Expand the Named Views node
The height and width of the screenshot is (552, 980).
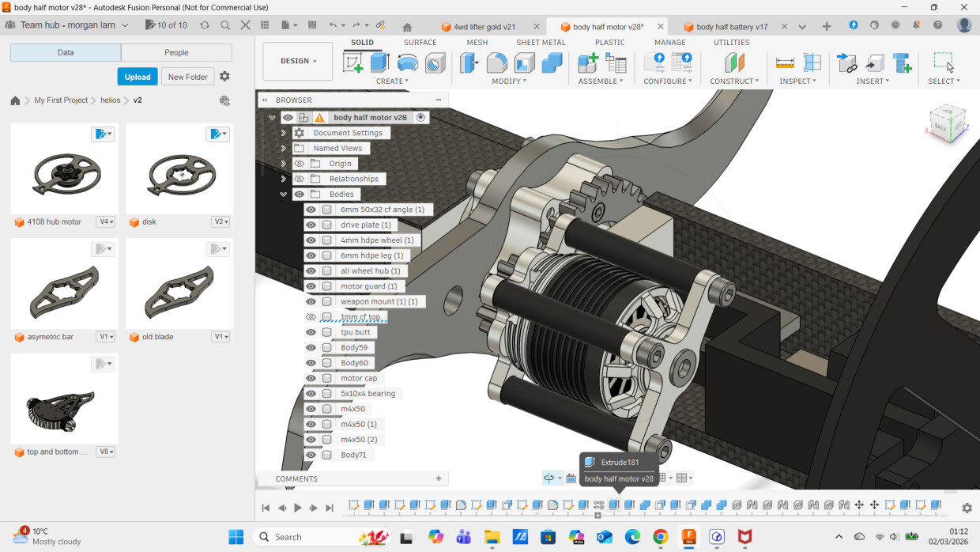point(283,148)
